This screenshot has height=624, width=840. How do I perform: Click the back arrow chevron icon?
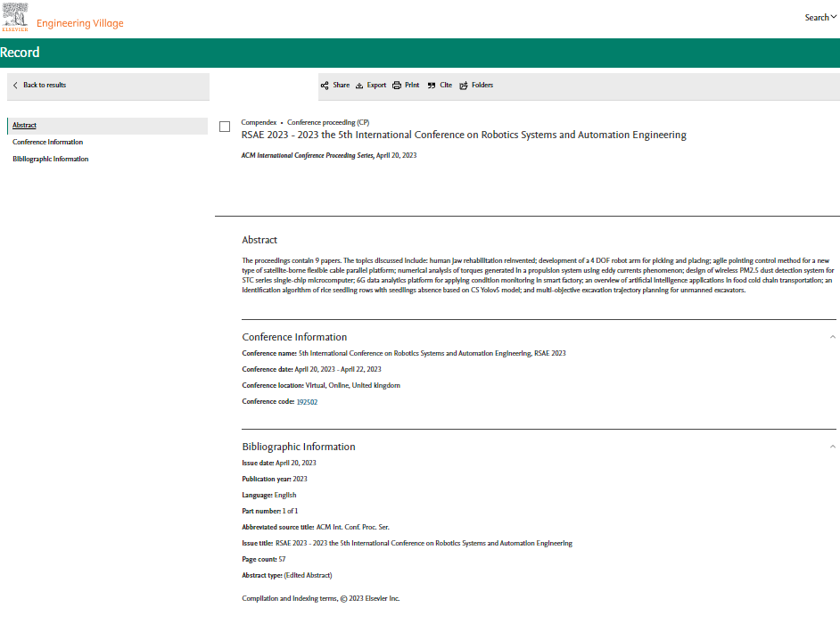coord(15,86)
